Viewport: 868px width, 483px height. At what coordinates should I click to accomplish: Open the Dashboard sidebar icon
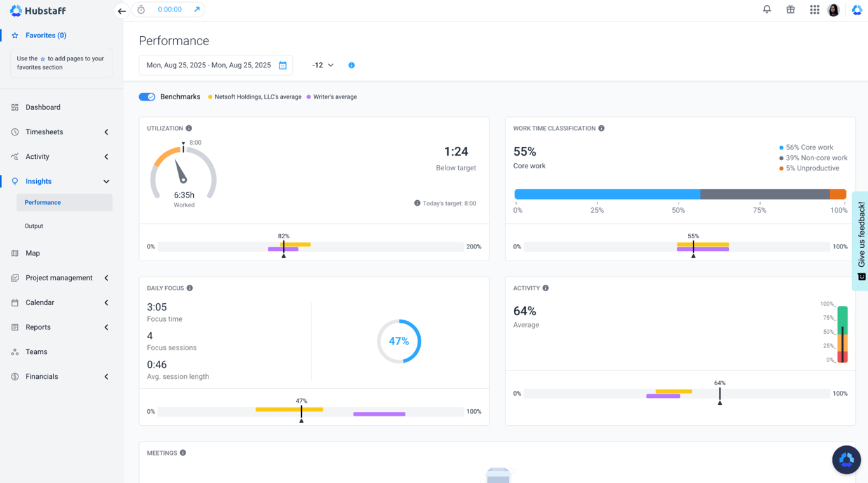(14, 107)
